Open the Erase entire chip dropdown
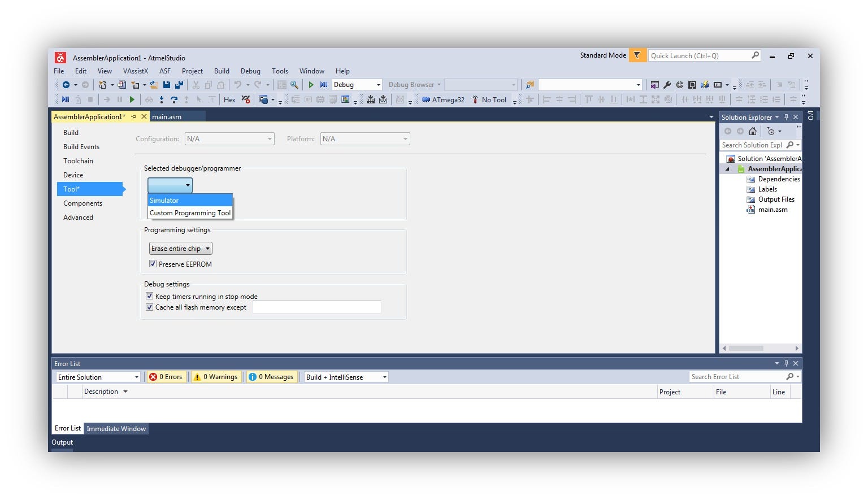 [181, 249]
